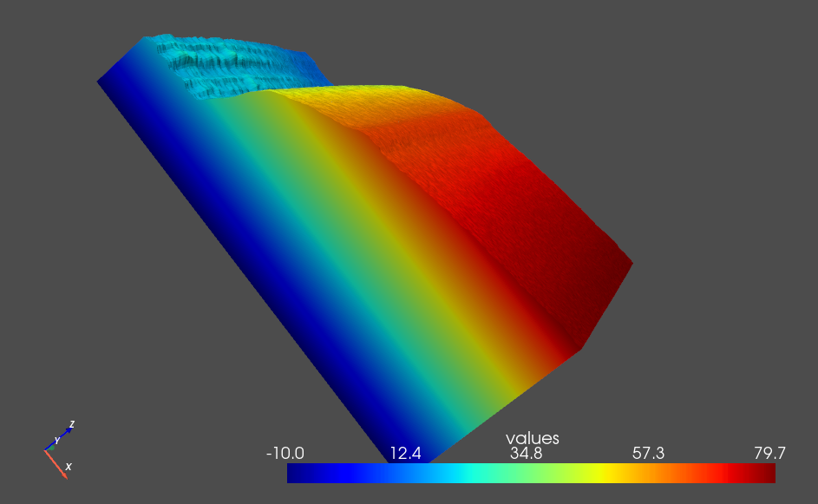Click the 34.8 scalar bar label

[526, 453]
